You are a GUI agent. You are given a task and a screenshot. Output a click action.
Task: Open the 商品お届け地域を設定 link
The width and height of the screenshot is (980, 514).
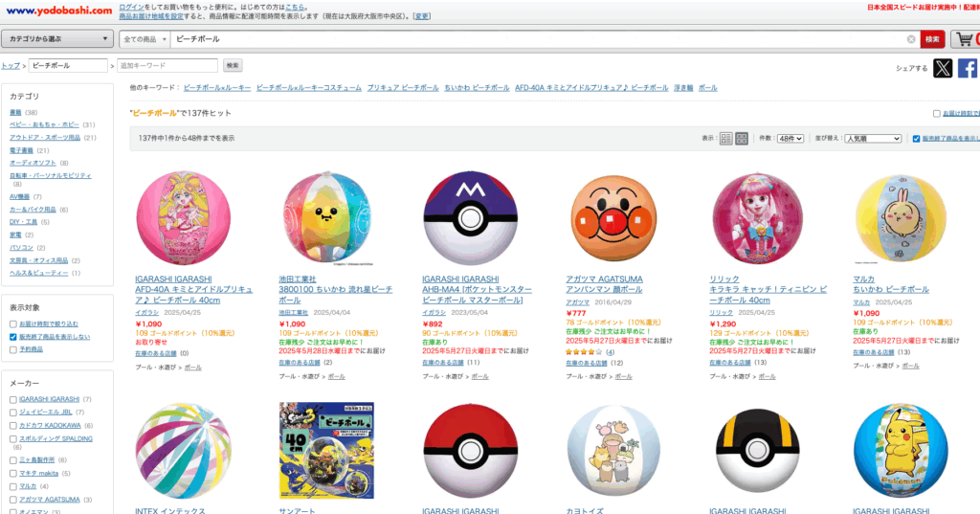[151, 16]
